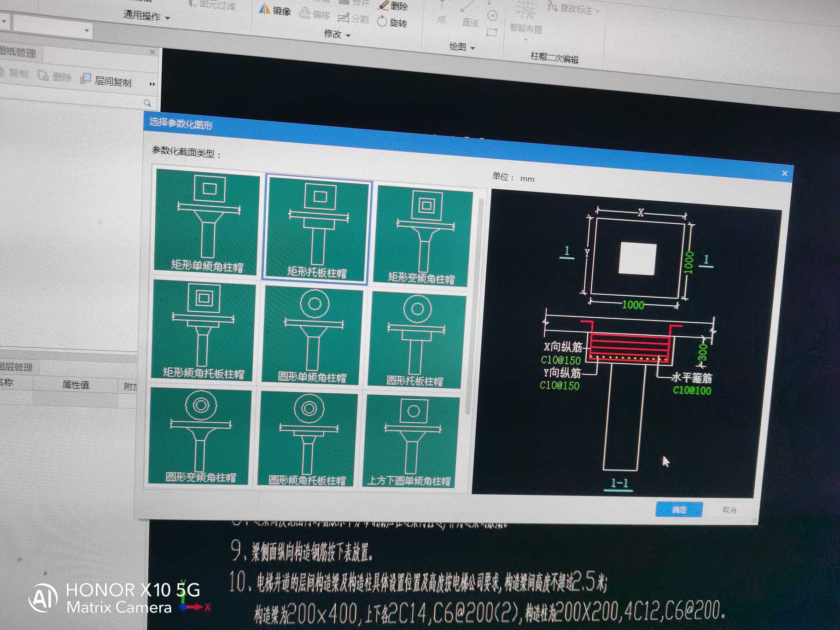840x630 pixels.
Task: Select the 旋转 rotate tool
Action: click(x=392, y=22)
